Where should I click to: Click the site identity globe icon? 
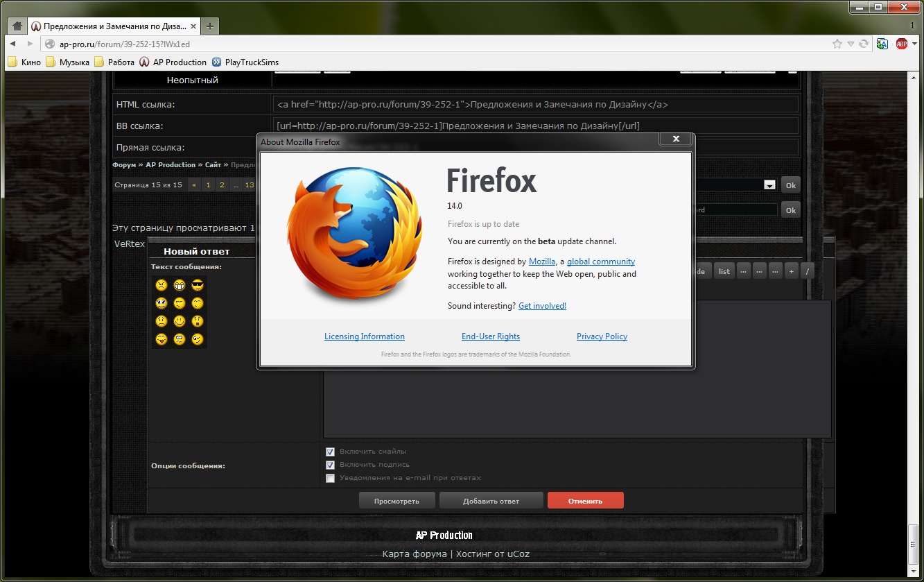point(49,44)
